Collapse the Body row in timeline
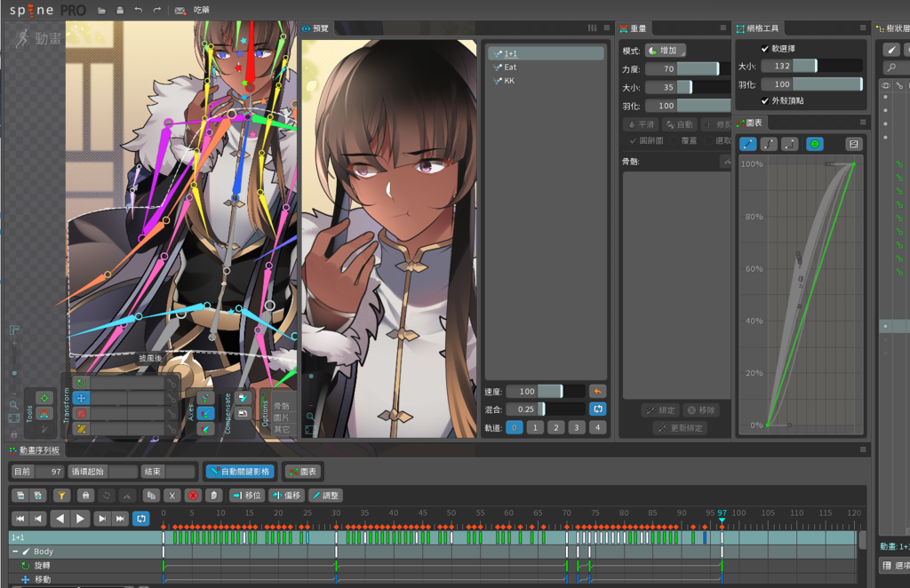Screen dimensions: 910x588 click(15, 552)
